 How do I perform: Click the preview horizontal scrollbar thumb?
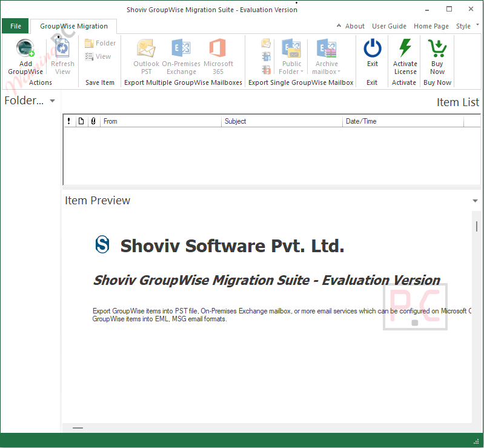(78, 428)
